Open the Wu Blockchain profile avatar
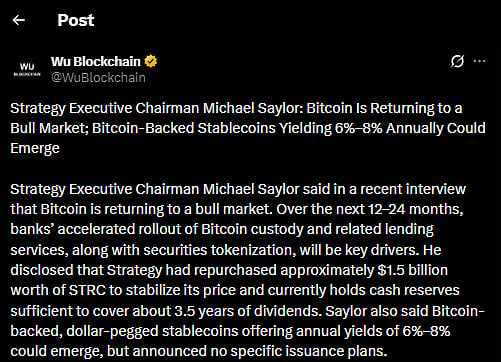The width and height of the screenshot is (501, 362). [27, 69]
